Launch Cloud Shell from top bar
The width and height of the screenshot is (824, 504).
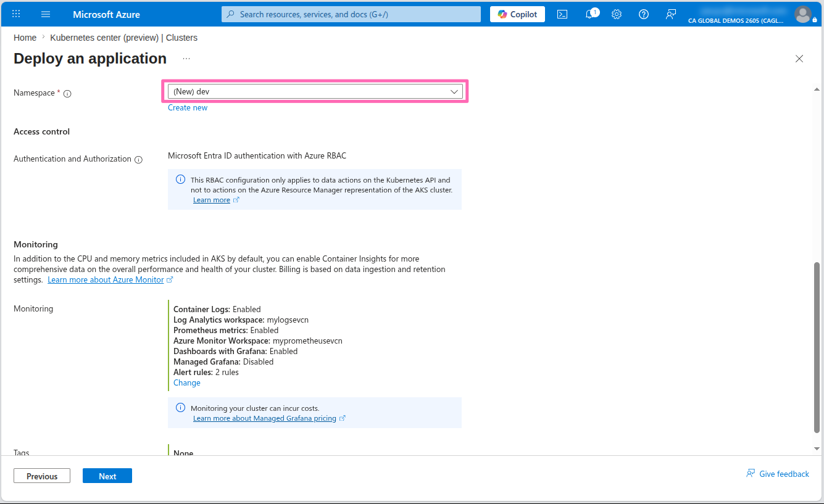pyautogui.click(x=562, y=14)
